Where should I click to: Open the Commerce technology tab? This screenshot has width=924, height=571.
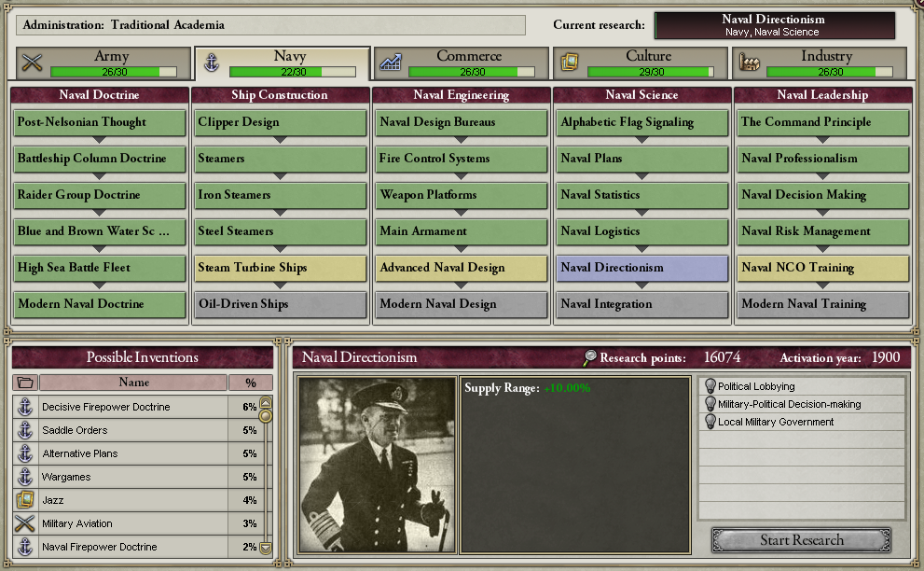coord(461,63)
